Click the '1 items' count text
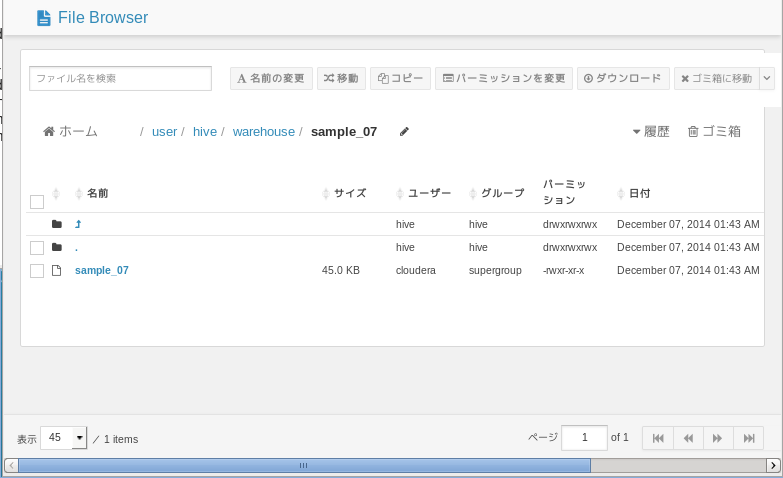Image resolution: width=783 pixels, height=478 pixels. click(x=121, y=439)
